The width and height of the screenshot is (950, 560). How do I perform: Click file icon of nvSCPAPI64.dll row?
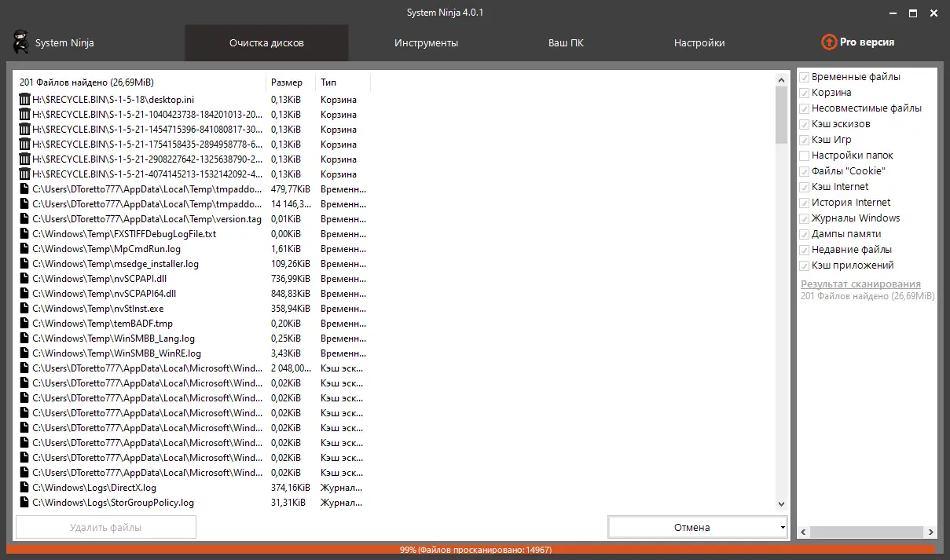point(24,294)
